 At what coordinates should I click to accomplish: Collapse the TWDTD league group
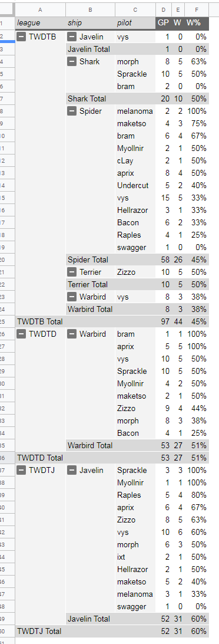tap(22, 334)
